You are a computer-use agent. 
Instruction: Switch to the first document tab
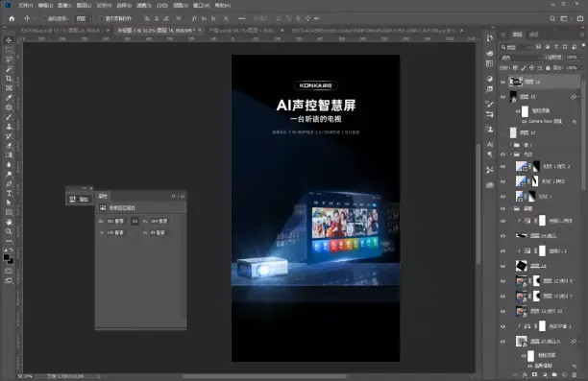61,31
